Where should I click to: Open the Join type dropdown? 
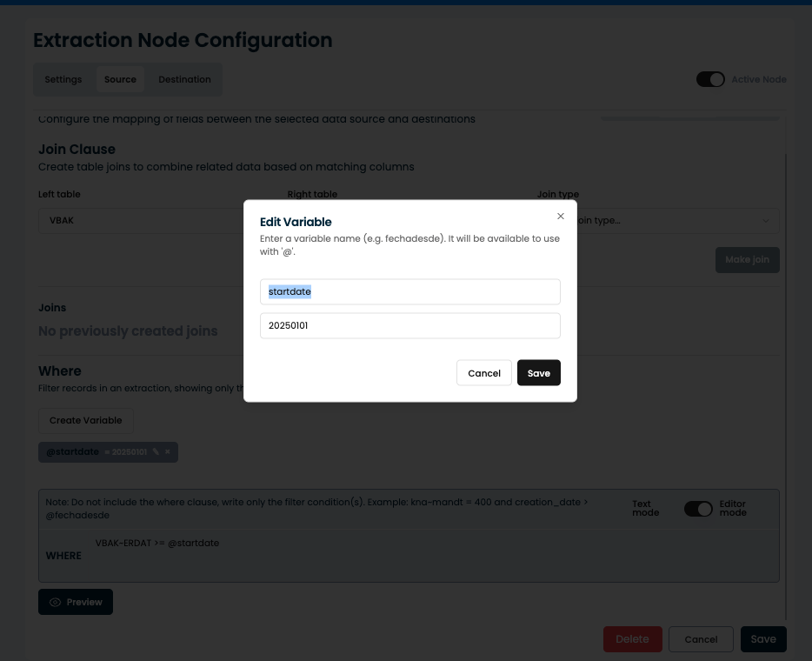pos(669,221)
